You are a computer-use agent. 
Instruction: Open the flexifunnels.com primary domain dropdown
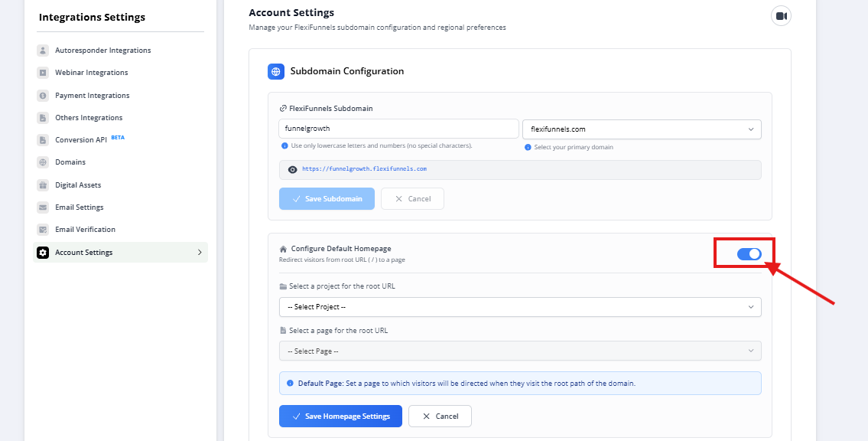(641, 129)
